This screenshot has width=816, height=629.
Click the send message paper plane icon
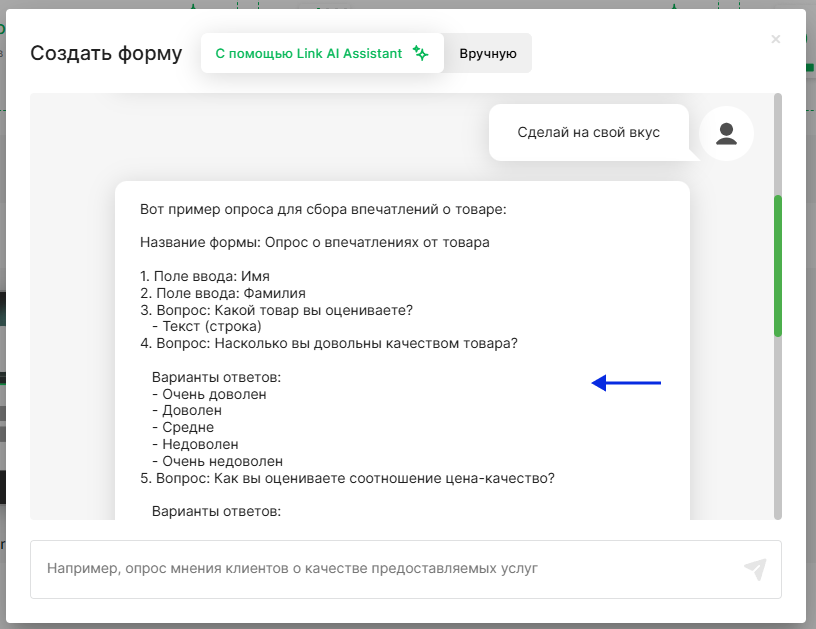point(755,569)
